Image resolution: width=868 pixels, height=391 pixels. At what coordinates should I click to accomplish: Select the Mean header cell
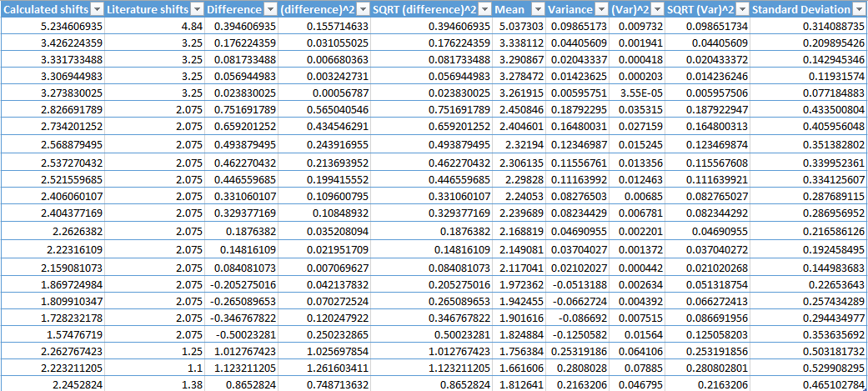[519, 9]
